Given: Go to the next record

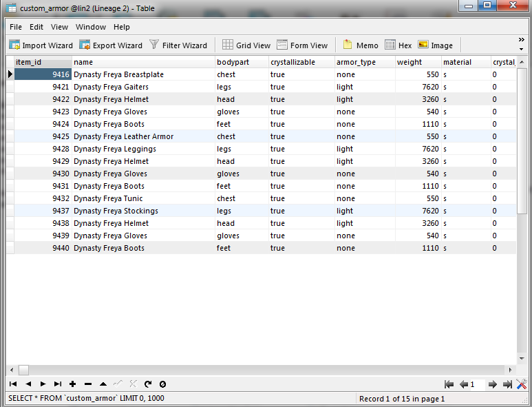Looking at the screenshot, I should 43,384.
